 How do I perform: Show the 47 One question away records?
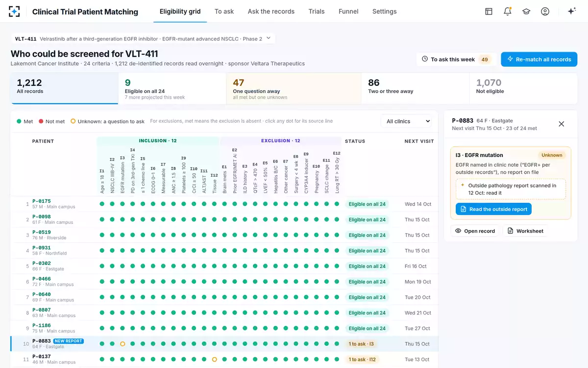tap(294, 88)
